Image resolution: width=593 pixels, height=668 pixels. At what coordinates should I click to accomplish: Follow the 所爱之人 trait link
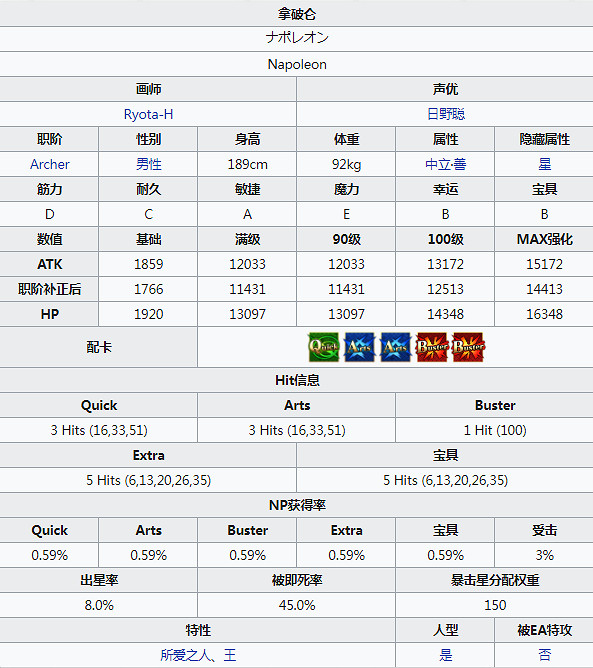point(185,655)
